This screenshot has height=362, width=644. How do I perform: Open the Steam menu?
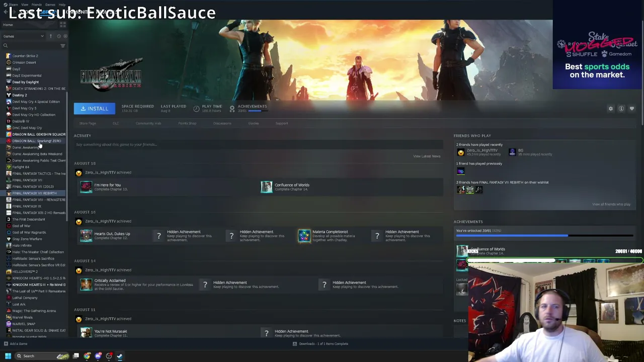[x=13, y=5]
